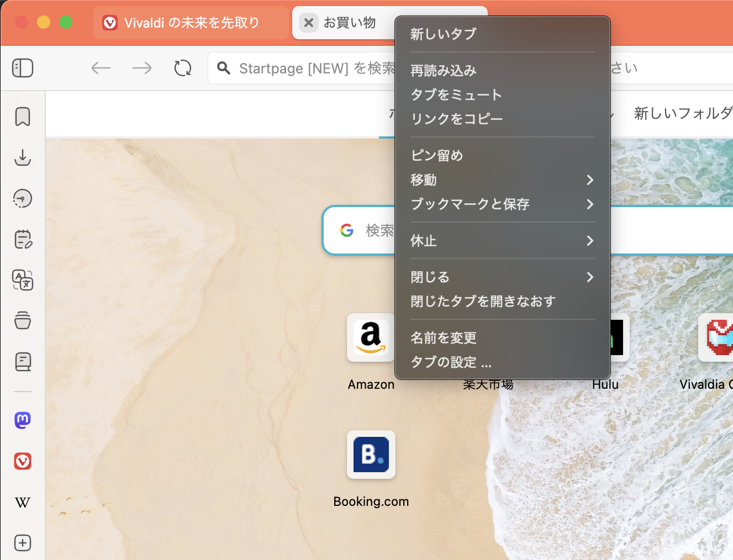Open the Mastodon web panel
The height and width of the screenshot is (560, 733).
click(22, 420)
